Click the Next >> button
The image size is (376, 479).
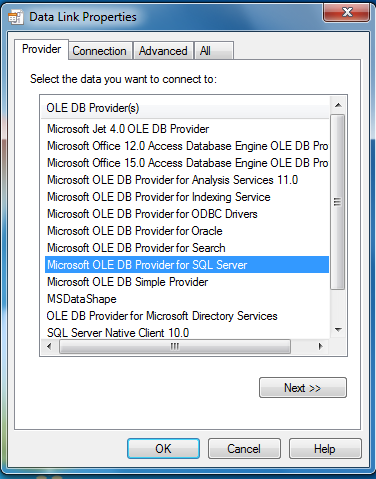[x=303, y=388]
